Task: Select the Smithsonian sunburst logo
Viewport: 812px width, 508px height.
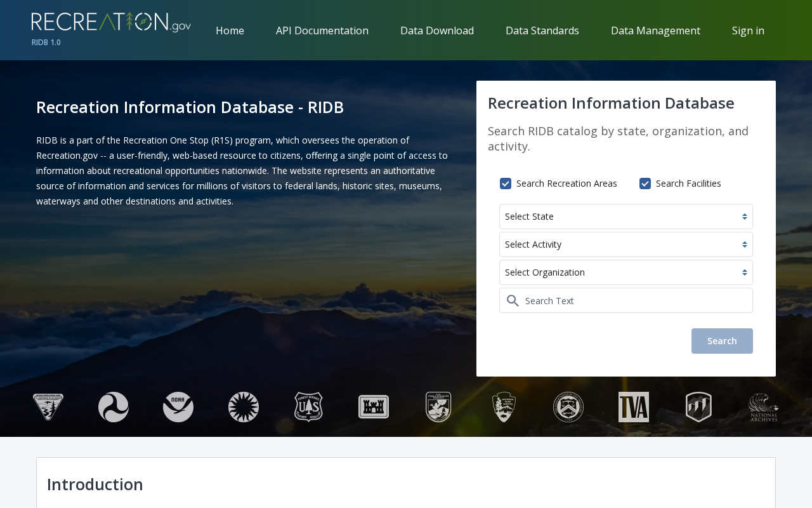Action: pyautogui.click(x=244, y=407)
